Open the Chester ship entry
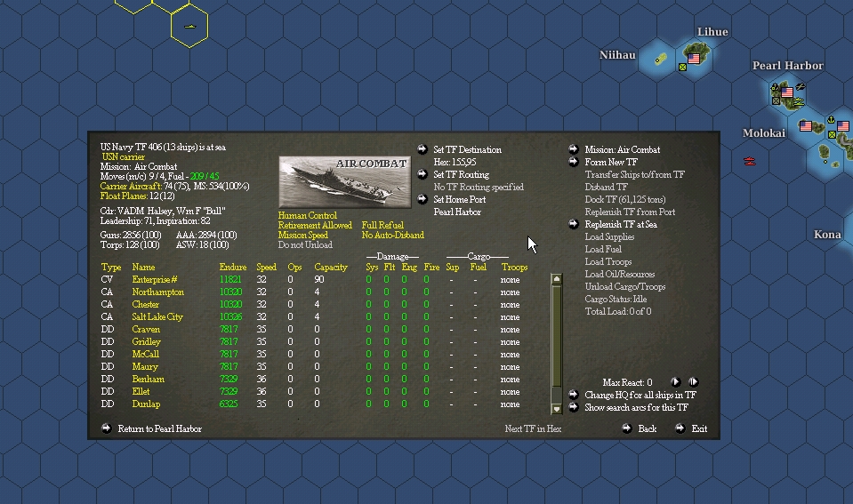The width and height of the screenshot is (853, 504). coord(145,305)
